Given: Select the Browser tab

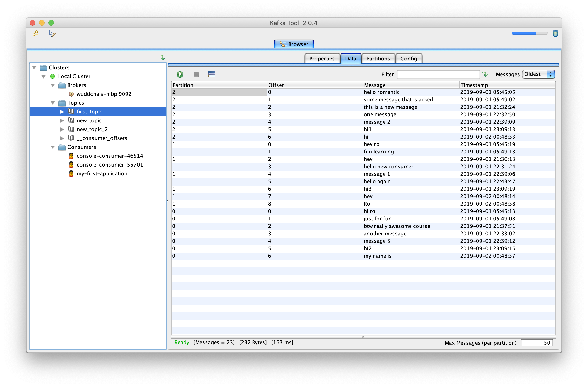Looking at the screenshot, I should click(x=294, y=44).
